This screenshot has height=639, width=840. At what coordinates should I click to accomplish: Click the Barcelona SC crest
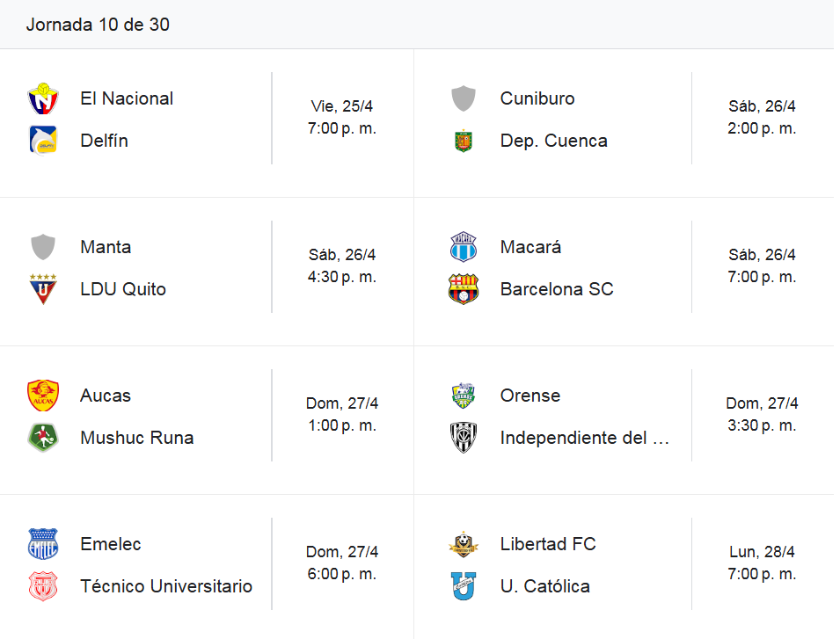pos(464,289)
